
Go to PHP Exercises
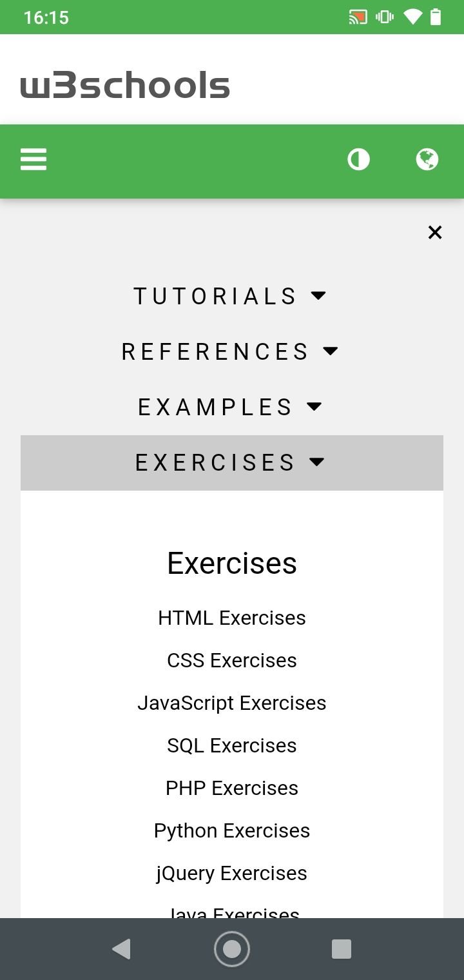pos(232,788)
